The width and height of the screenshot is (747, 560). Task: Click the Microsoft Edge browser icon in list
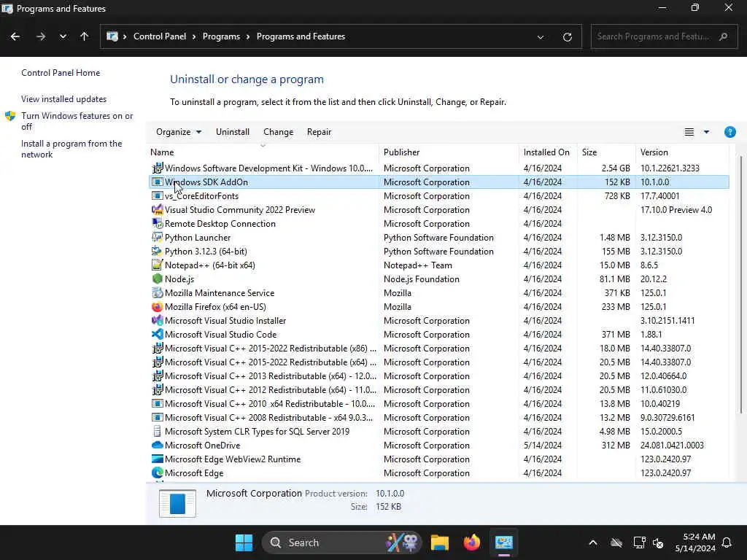[158, 472]
